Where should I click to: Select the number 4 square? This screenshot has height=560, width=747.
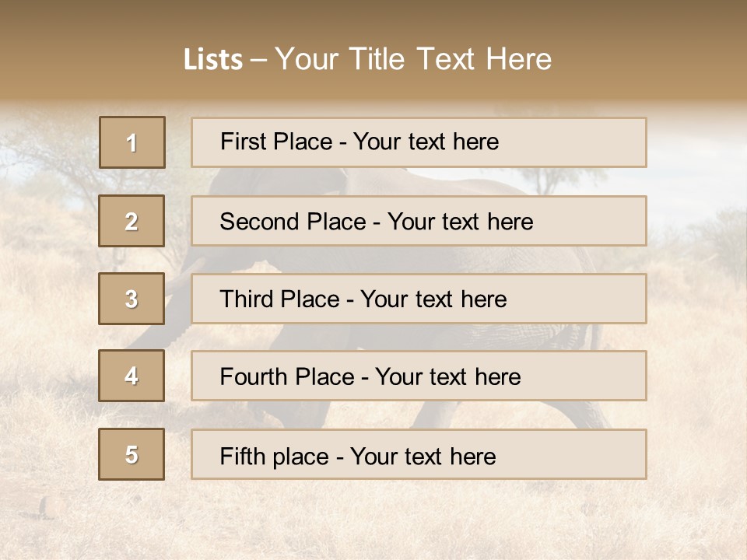click(x=132, y=376)
